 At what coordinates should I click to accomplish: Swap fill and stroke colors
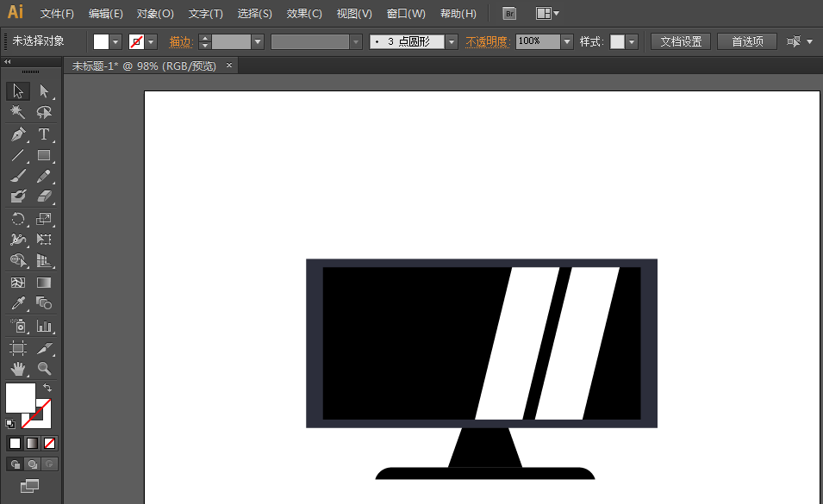coord(47,389)
